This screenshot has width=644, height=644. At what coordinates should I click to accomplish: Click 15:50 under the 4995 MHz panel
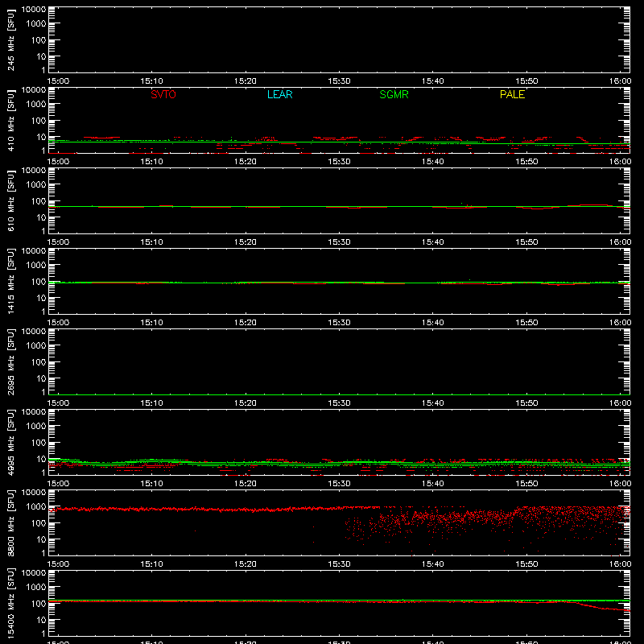point(526,484)
